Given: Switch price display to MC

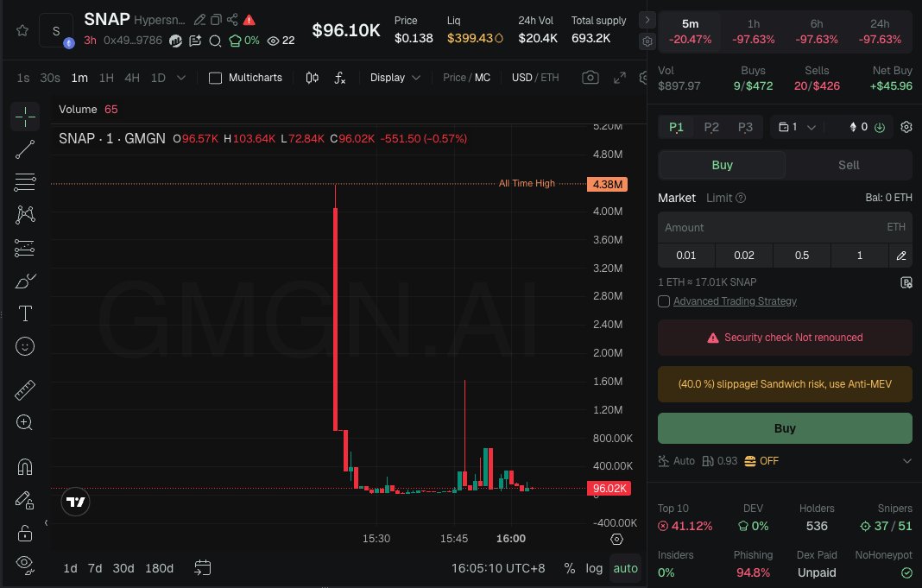Looking at the screenshot, I should click(483, 78).
